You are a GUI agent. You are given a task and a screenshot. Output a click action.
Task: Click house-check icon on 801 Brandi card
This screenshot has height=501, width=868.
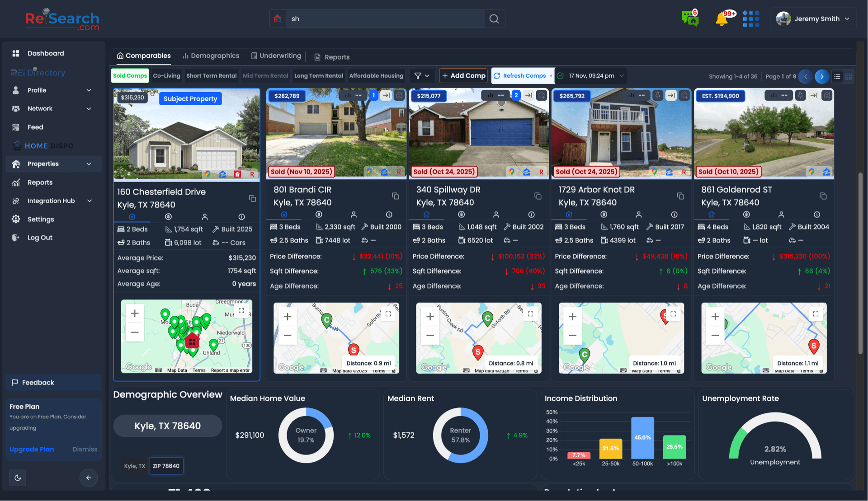(399, 95)
